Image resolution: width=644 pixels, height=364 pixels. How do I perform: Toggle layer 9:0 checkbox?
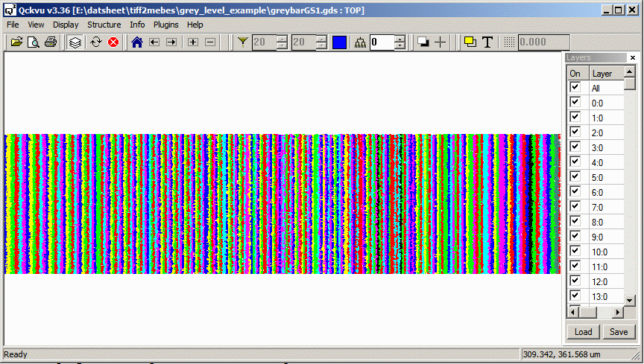[575, 236]
